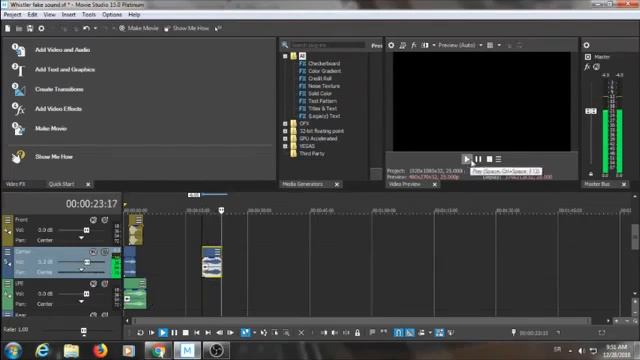The image size is (640, 360).
Task: Click the Undo arrow icon
Action: pyautogui.click(x=86, y=29)
